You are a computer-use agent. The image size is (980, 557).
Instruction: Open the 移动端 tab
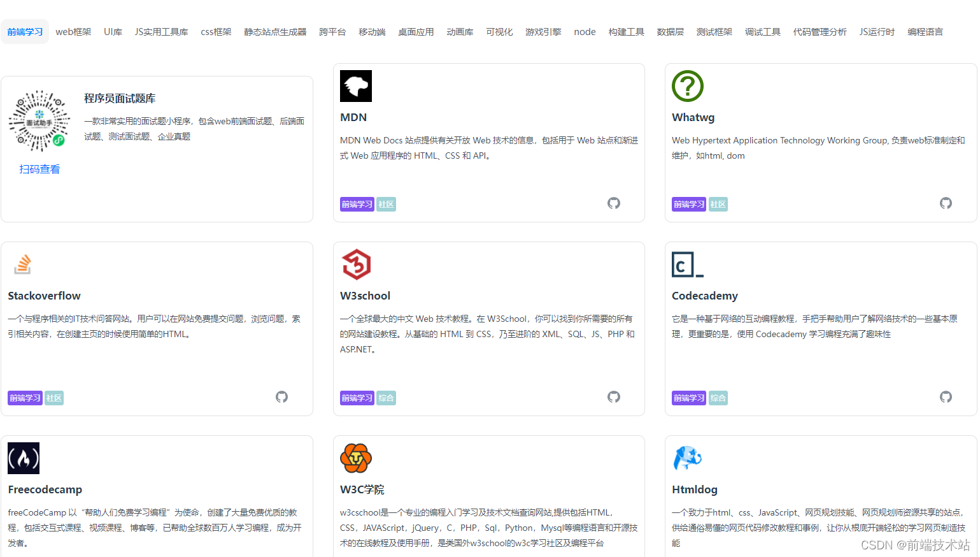372,32
